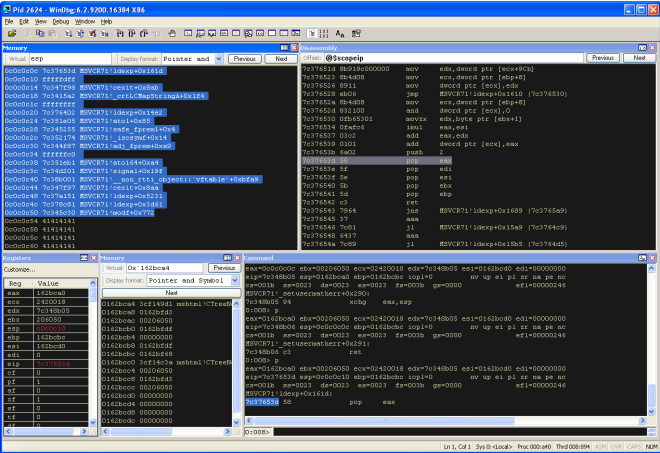Click the Options icon right of Font
The image size is (660, 453).
click(x=356, y=33)
